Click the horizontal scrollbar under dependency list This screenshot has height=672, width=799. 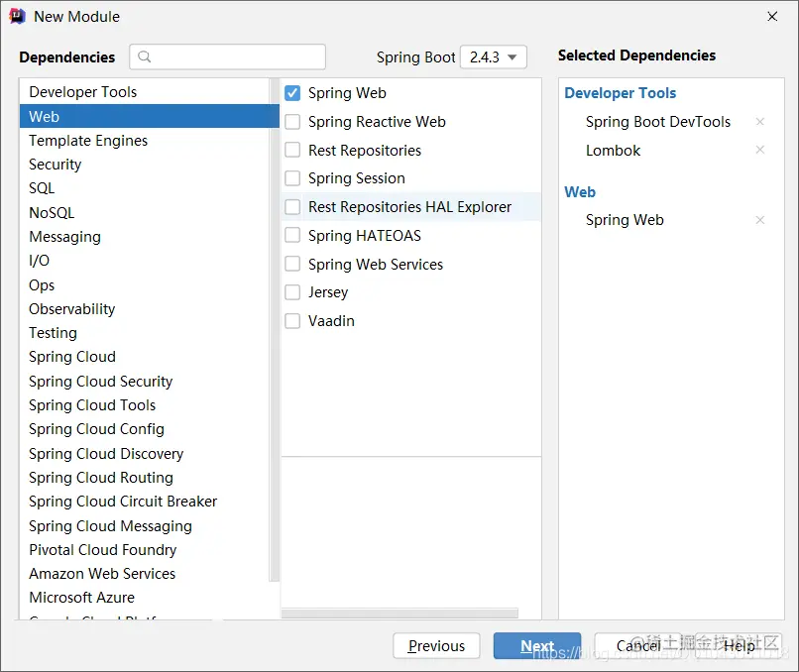click(399, 614)
